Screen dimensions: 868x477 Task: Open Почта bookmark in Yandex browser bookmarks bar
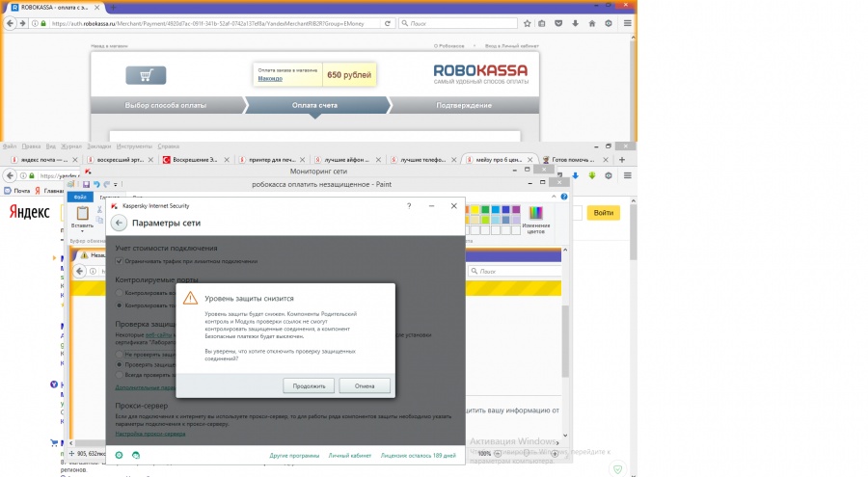pos(17,191)
